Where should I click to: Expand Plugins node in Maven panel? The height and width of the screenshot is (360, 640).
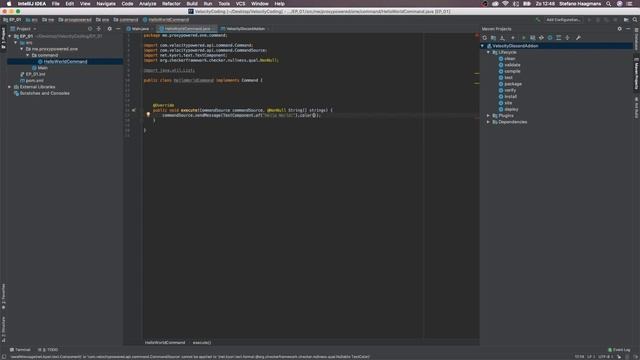(x=488, y=116)
